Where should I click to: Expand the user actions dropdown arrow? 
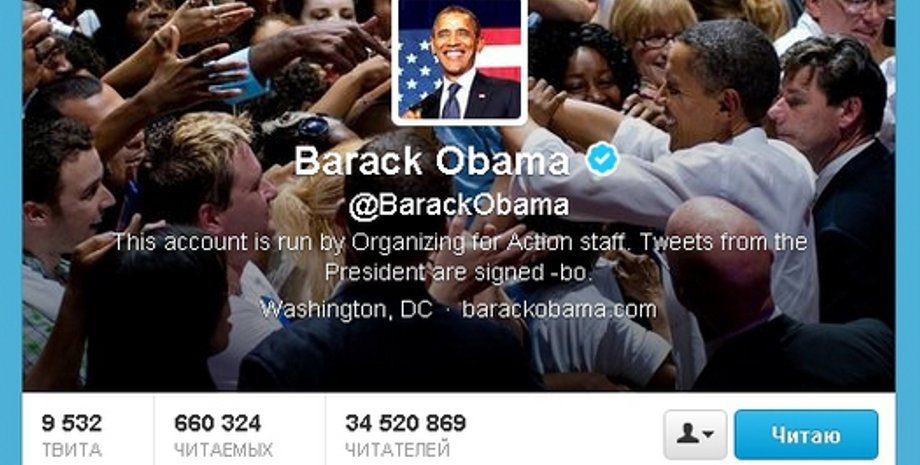708,435
